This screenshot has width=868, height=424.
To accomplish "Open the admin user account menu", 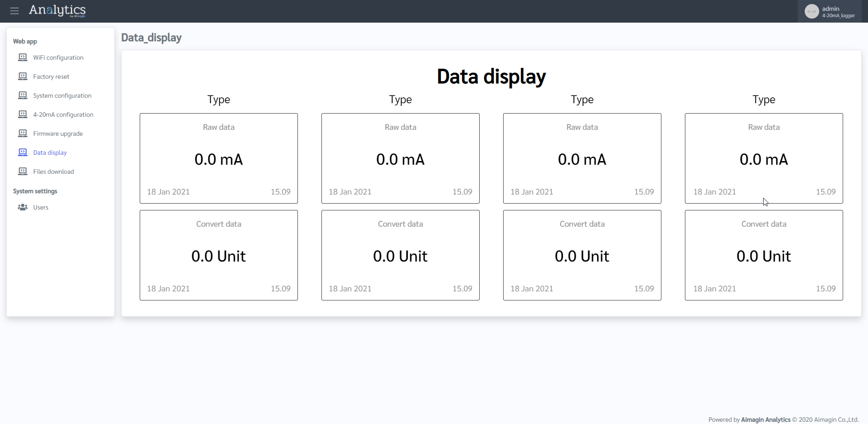I will 838,12.
